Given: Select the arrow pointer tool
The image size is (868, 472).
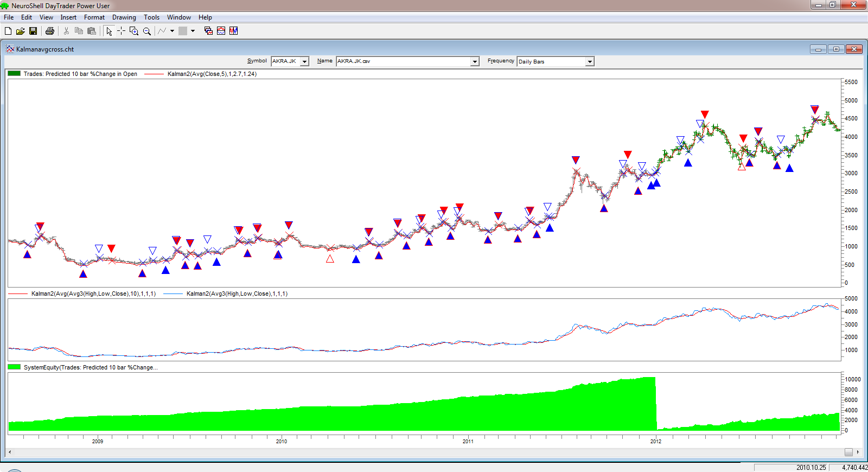Looking at the screenshot, I should click(109, 31).
